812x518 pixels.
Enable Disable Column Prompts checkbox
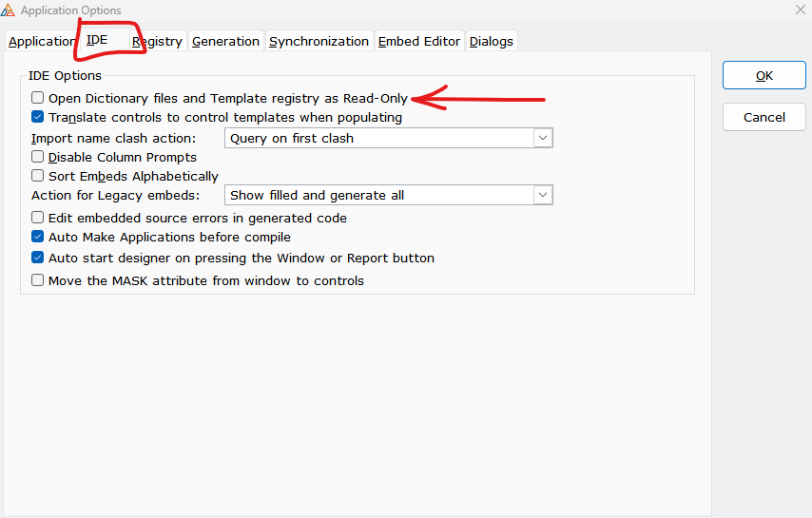pos(38,157)
